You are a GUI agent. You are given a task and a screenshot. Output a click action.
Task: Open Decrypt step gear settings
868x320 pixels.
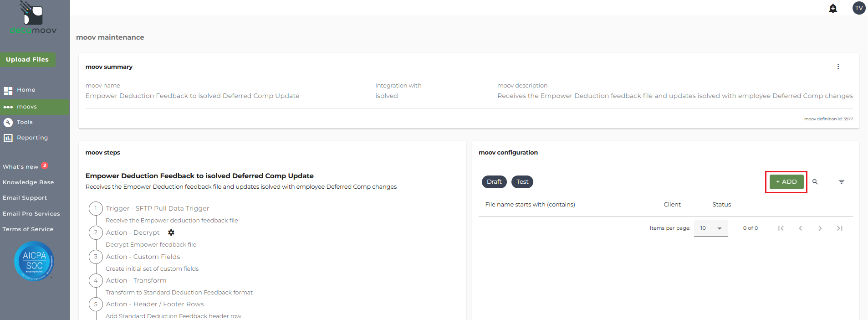171,232
